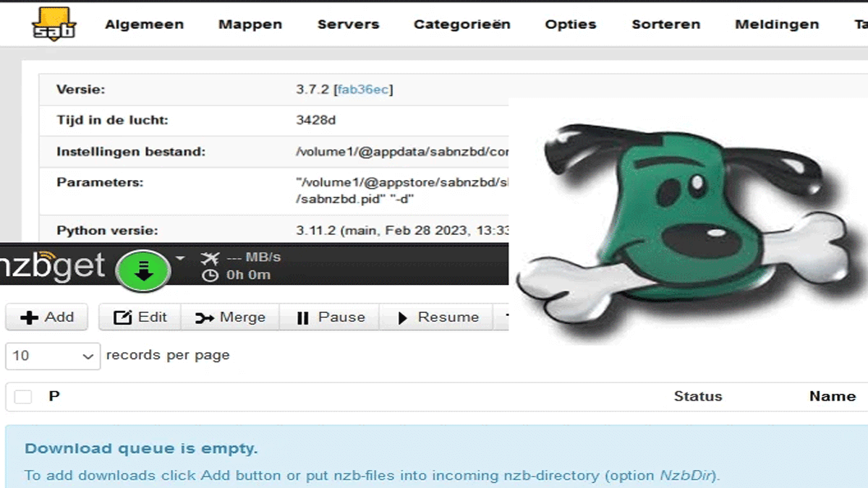
Task: Select the Meldingen tab
Action: (x=776, y=24)
